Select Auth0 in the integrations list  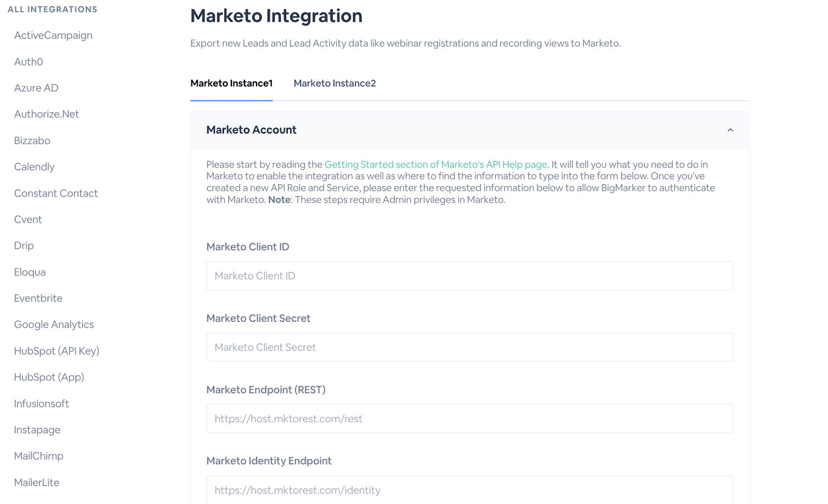click(28, 62)
